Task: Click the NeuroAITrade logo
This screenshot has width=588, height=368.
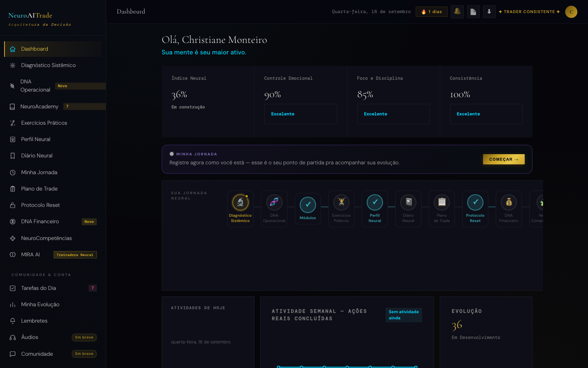Action: pos(30,16)
